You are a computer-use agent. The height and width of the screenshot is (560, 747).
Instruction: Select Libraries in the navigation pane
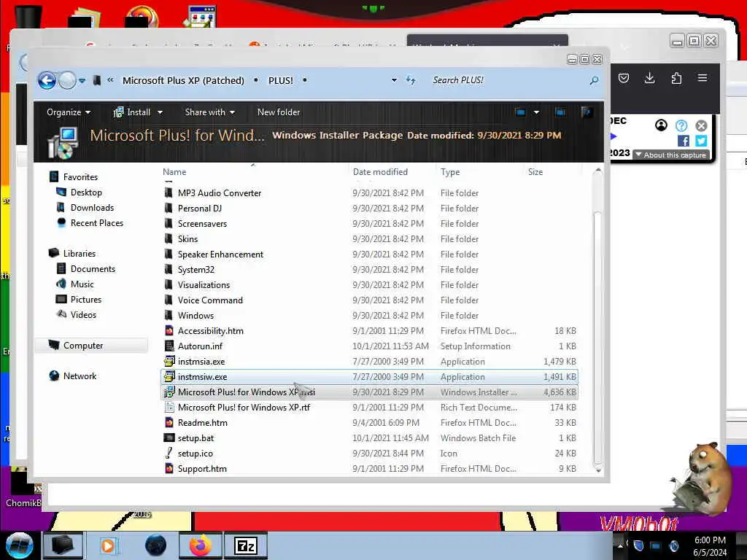(x=79, y=253)
